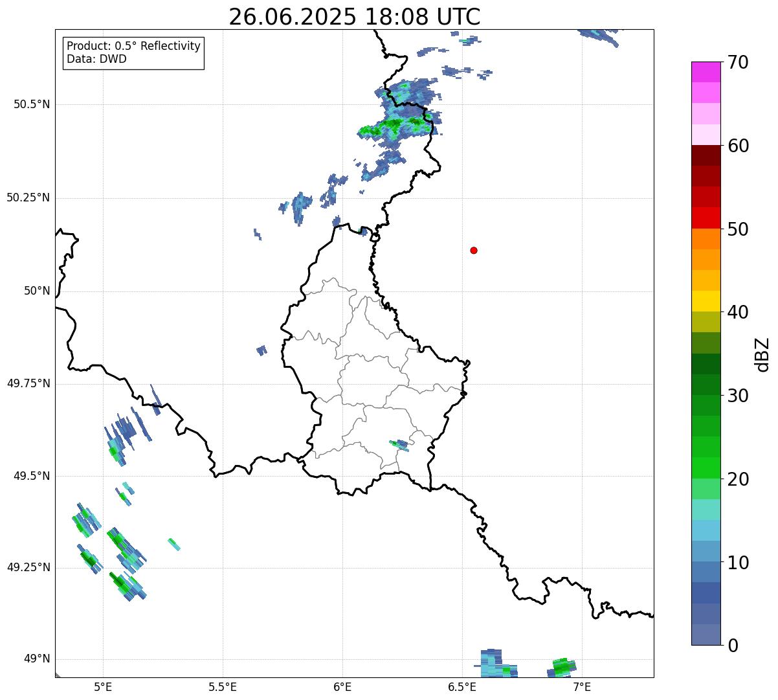Click the 5.5°E longitude label

coord(223,686)
